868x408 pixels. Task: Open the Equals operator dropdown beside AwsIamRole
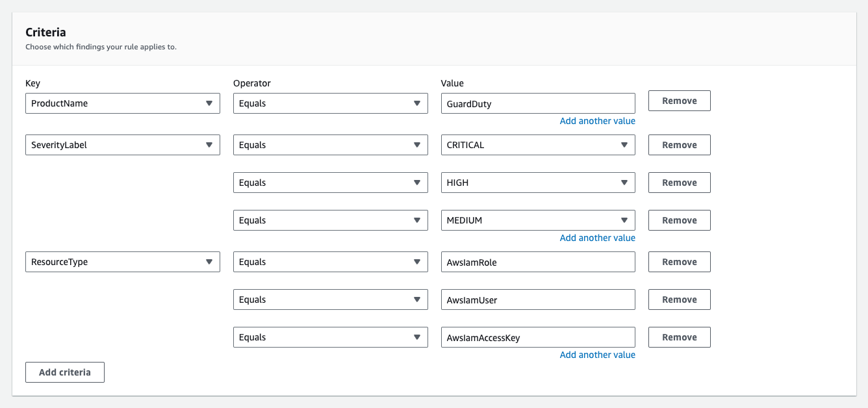pos(330,261)
